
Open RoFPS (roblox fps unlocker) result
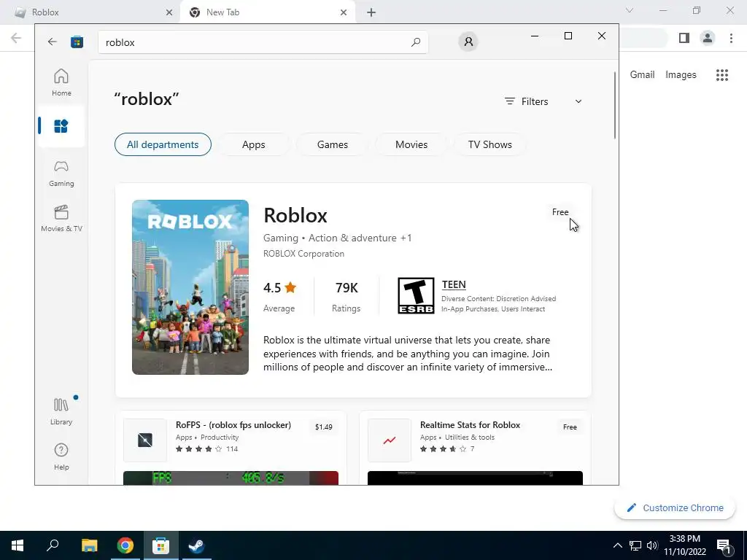click(x=233, y=425)
